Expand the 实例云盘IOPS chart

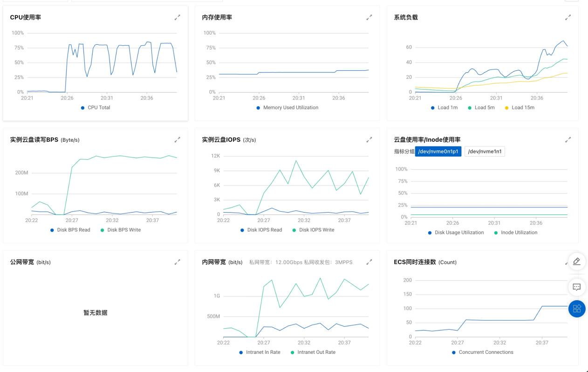click(x=369, y=139)
